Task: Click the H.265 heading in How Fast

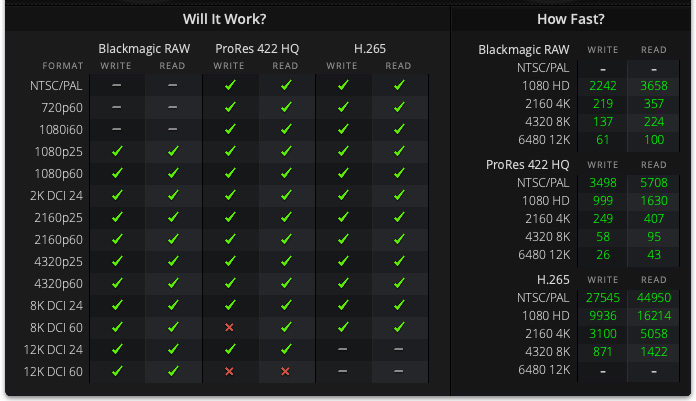Action: [x=553, y=280]
